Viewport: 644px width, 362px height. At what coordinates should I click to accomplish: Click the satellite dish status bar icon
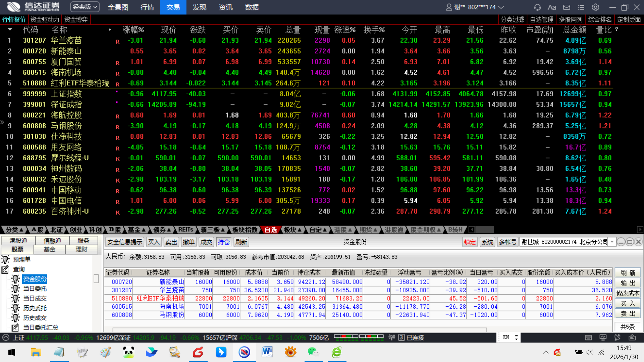pyautogui.click(x=618, y=338)
